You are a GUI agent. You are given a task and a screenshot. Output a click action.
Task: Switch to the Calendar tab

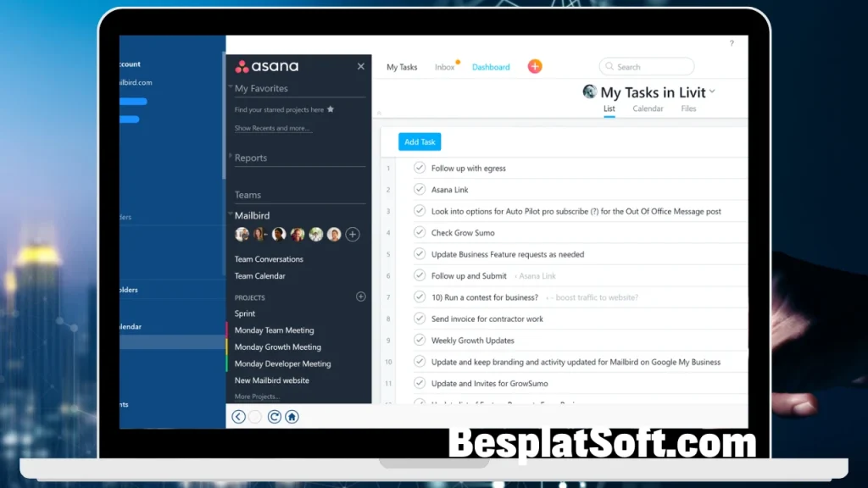click(648, 108)
